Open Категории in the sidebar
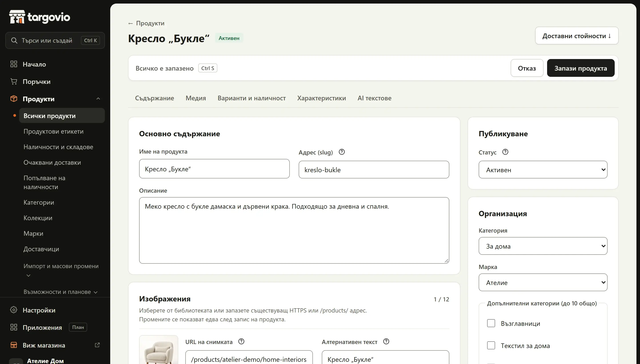640x364 pixels. (39, 202)
